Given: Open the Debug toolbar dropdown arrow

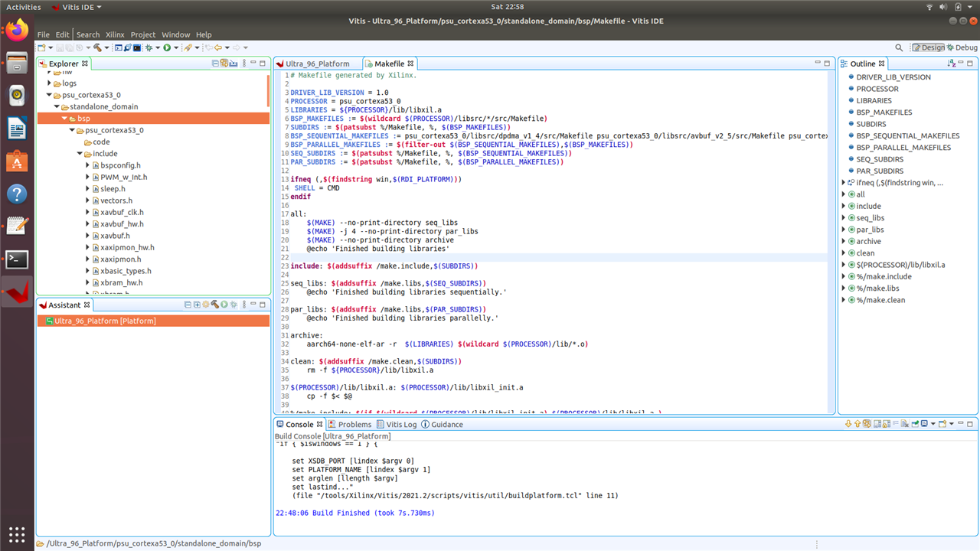Looking at the screenshot, I should [x=158, y=47].
